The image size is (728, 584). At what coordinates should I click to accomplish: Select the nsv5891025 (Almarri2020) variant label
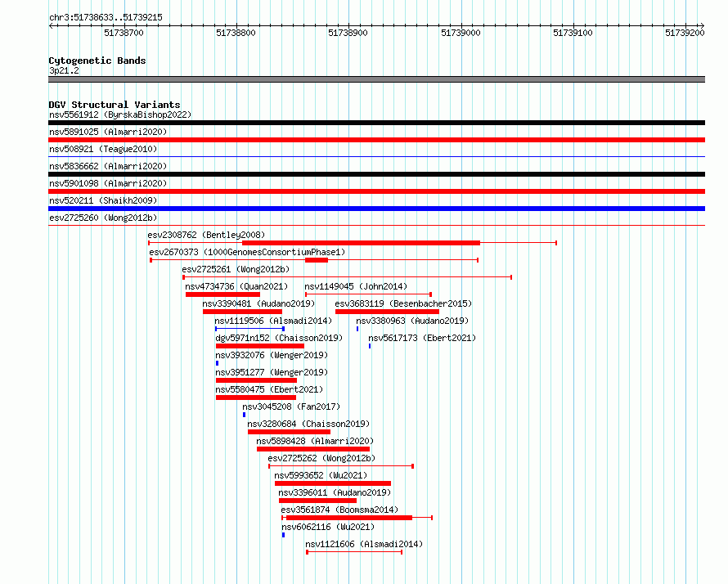point(108,132)
